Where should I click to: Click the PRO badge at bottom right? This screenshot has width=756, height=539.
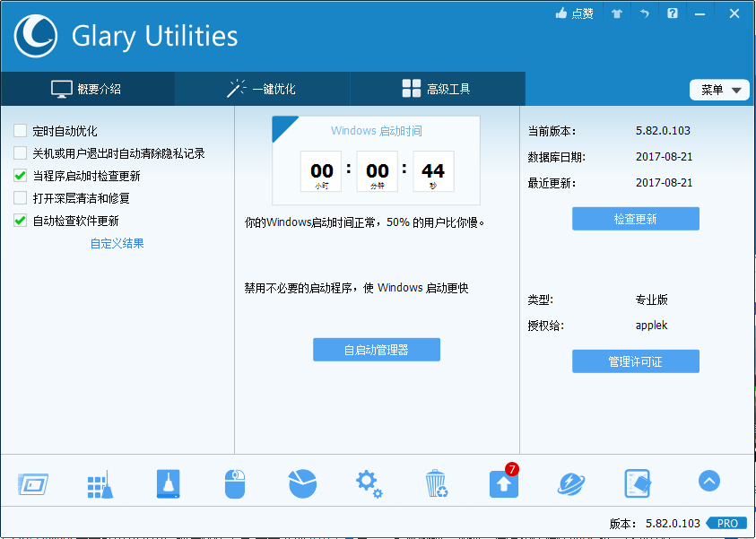click(x=726, y=523)
